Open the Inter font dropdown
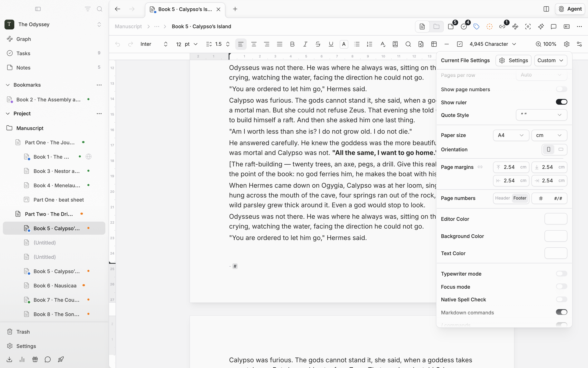This screenshot has width=588, height=368. [x=154, y=44]
